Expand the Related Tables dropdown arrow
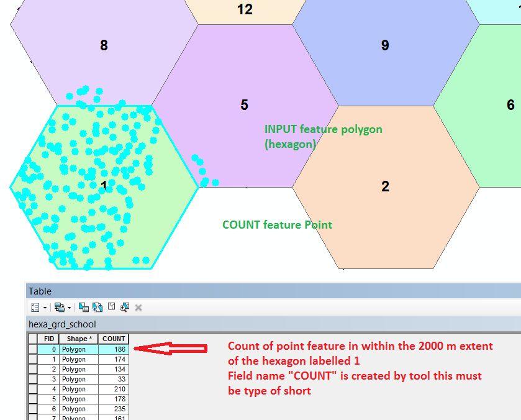 (x=69, y=308)
